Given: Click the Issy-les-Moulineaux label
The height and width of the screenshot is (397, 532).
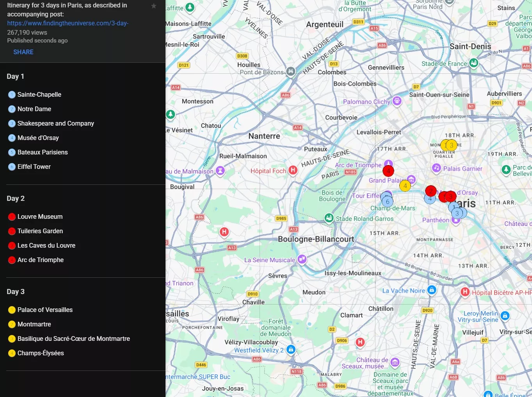Looking at the screenshot, I should pos(353,273).
